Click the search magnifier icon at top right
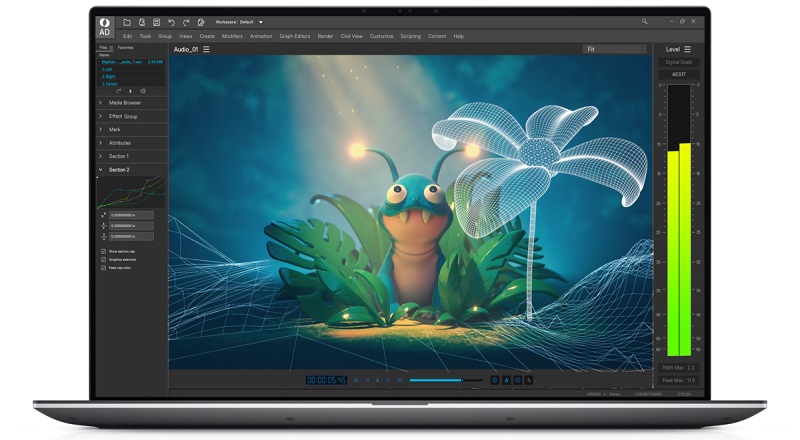Viewport: 800px width, 440px height. (x=644, y=21)
